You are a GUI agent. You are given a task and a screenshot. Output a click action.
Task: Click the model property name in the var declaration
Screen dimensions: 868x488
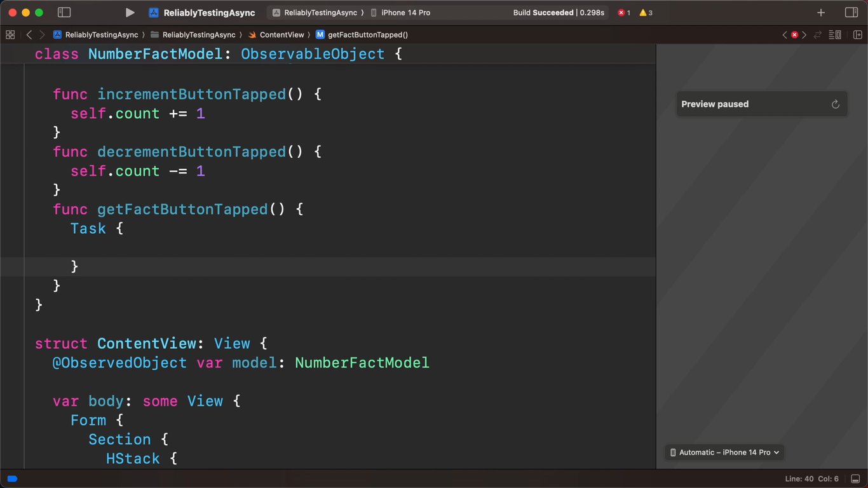pyautogui.click(x=254, y=363)
